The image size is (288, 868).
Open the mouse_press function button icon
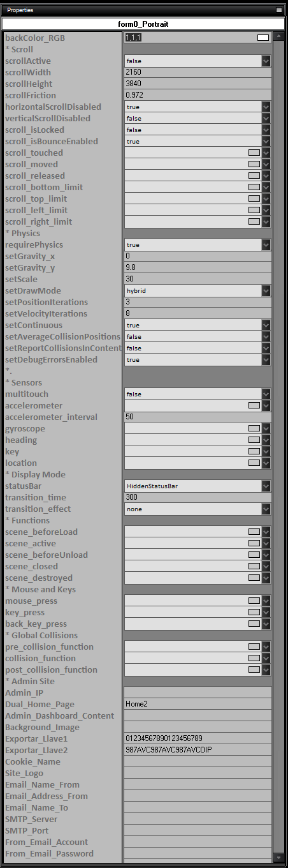(254, 601)
